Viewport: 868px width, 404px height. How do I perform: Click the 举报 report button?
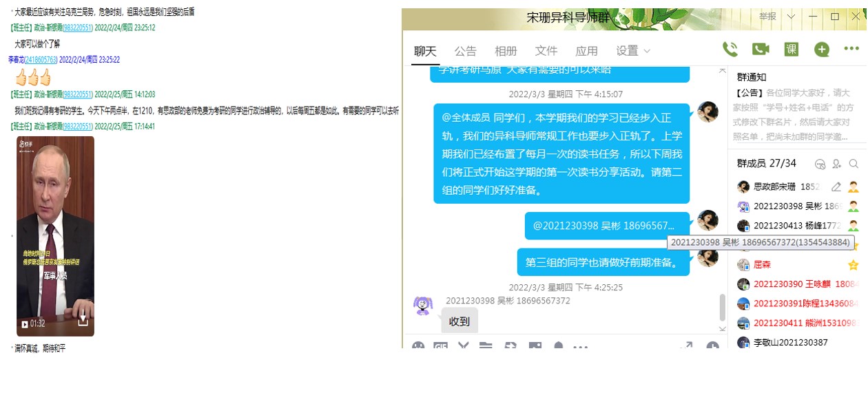coord(767,17)
